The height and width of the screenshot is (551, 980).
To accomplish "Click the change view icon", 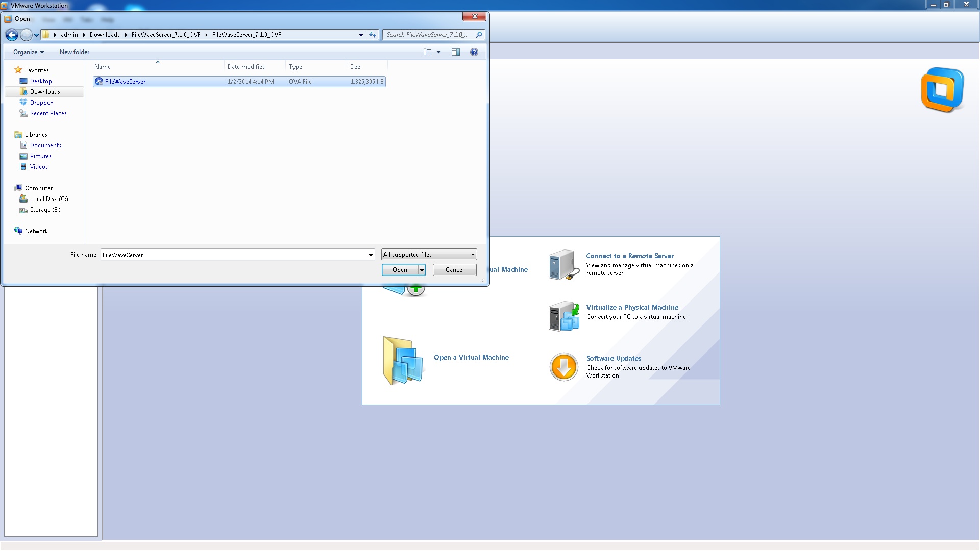I will (428, 52).
